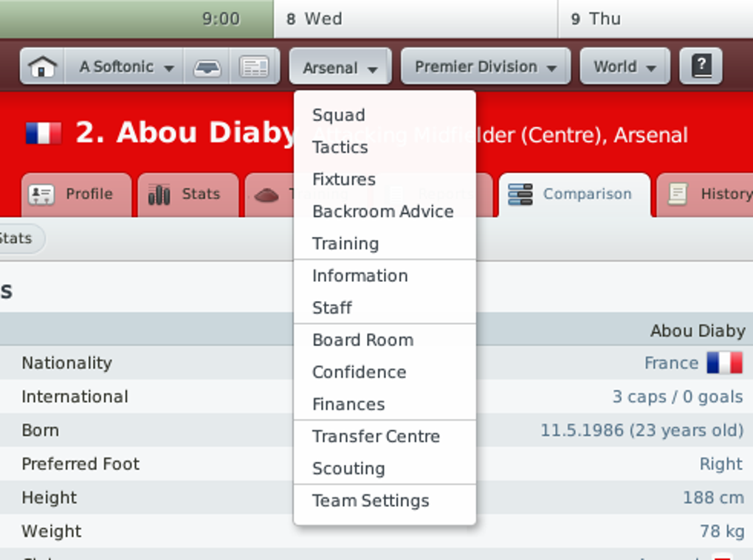Open the Premier Division dropdown
Screen dimensions: 753x560
[485, 67]
